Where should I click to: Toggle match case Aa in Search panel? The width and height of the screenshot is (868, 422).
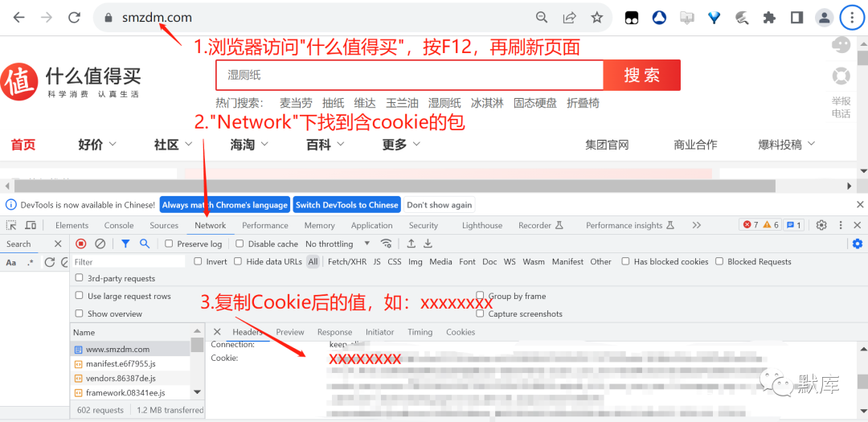coord(11,263)
